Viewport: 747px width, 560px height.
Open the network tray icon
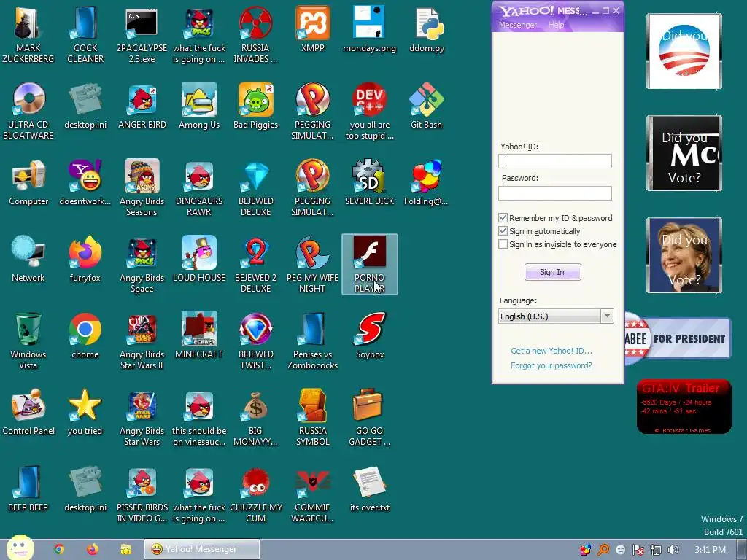tap(656, 550)
